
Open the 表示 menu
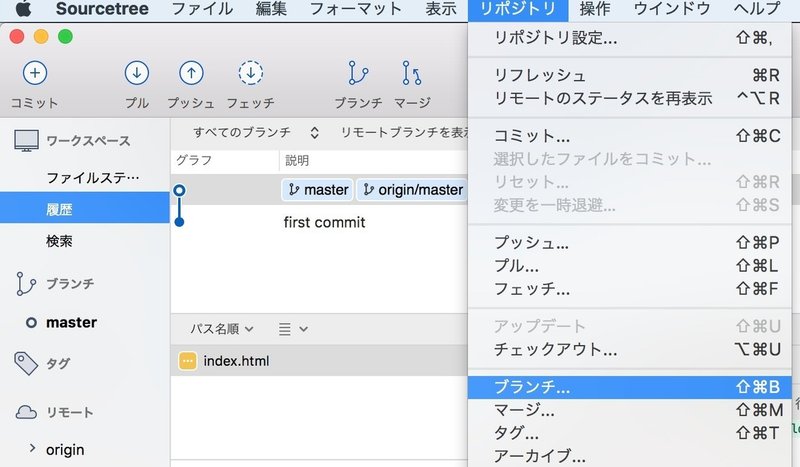[441, 9]
